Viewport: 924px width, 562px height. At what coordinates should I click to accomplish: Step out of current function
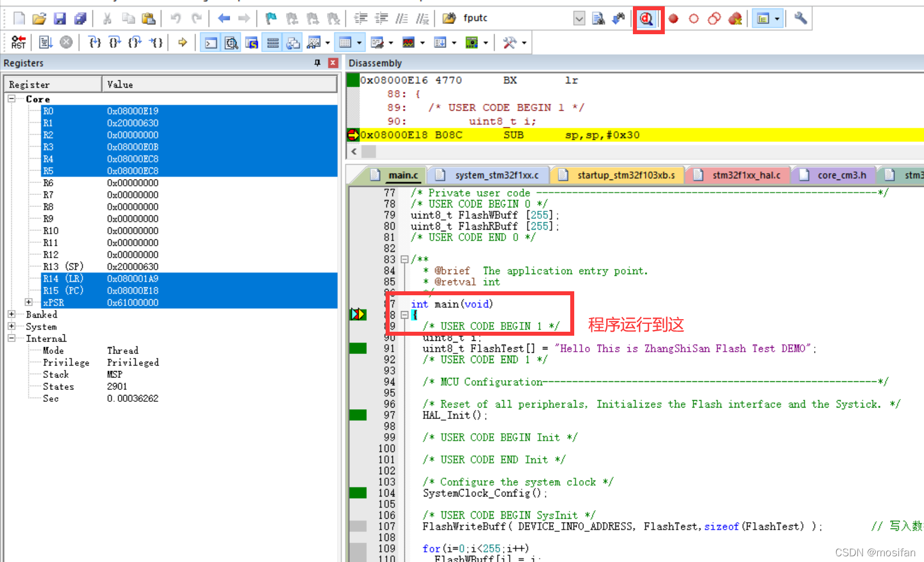[x=135, y=42]
